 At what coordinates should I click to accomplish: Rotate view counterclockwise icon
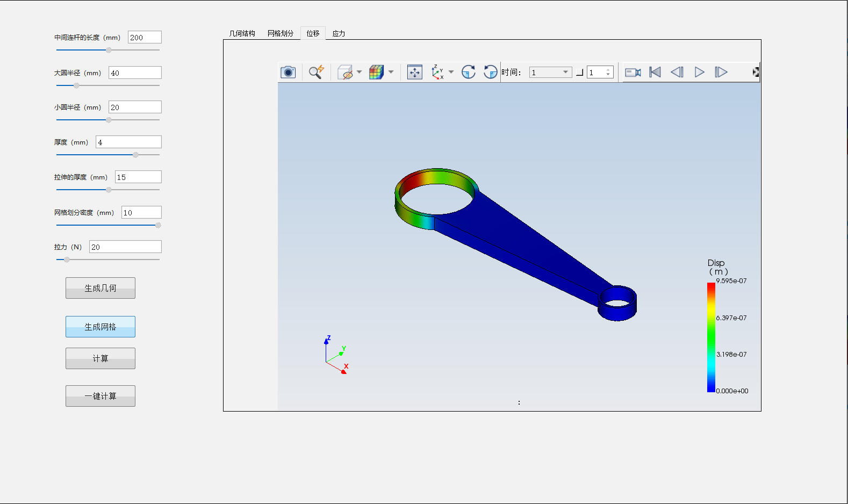[490, 72]
